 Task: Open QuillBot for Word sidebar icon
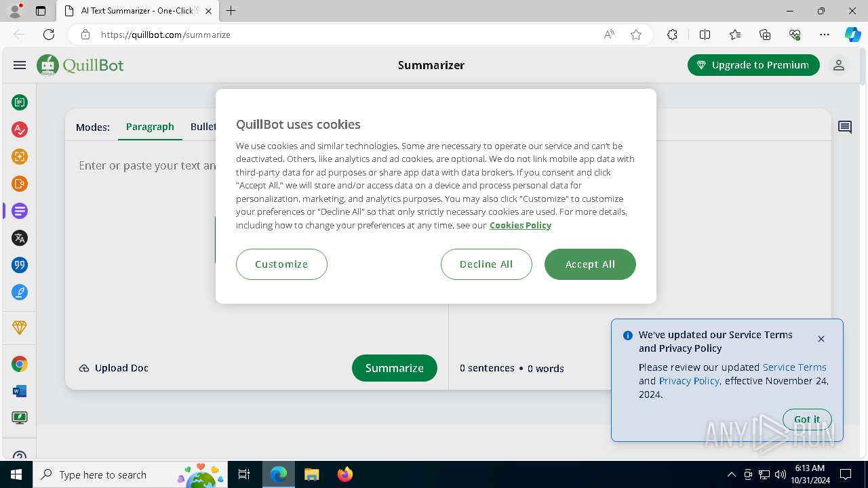point(20,391)
